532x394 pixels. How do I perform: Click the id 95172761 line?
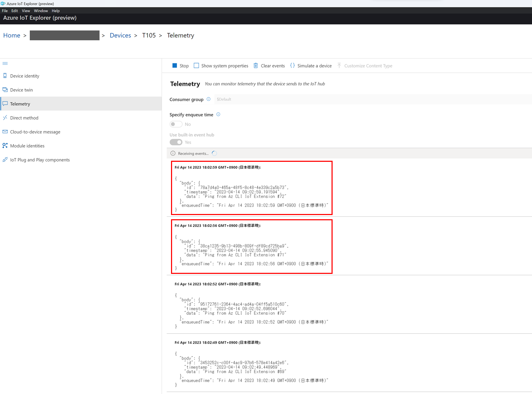237,304
